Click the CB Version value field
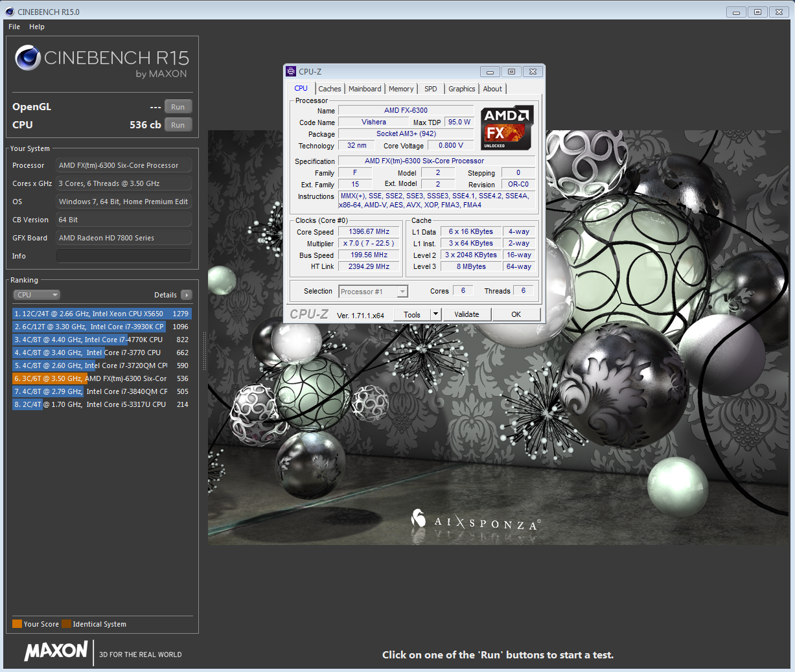Screen dimensions: 795x672 pos(124,220)
